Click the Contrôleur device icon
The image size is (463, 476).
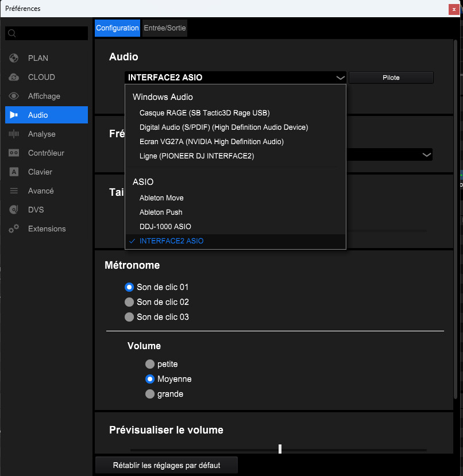(x=14, y=153)
